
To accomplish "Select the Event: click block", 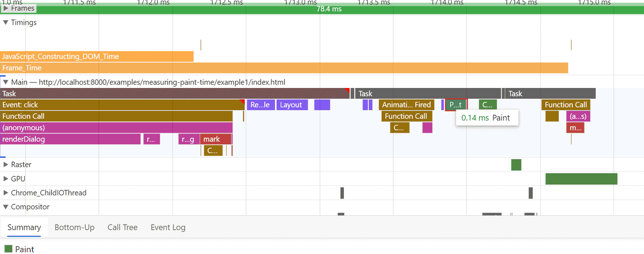I will point(122,105).
